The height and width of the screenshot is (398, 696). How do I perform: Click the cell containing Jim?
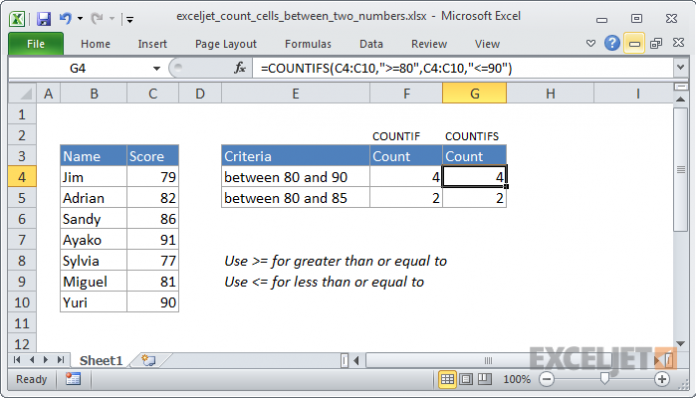pyautogui.click(x=94, y=177)
